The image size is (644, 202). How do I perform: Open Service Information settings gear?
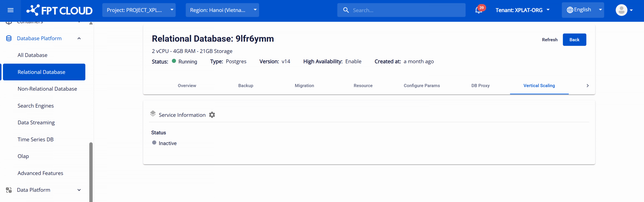[212, 115]
